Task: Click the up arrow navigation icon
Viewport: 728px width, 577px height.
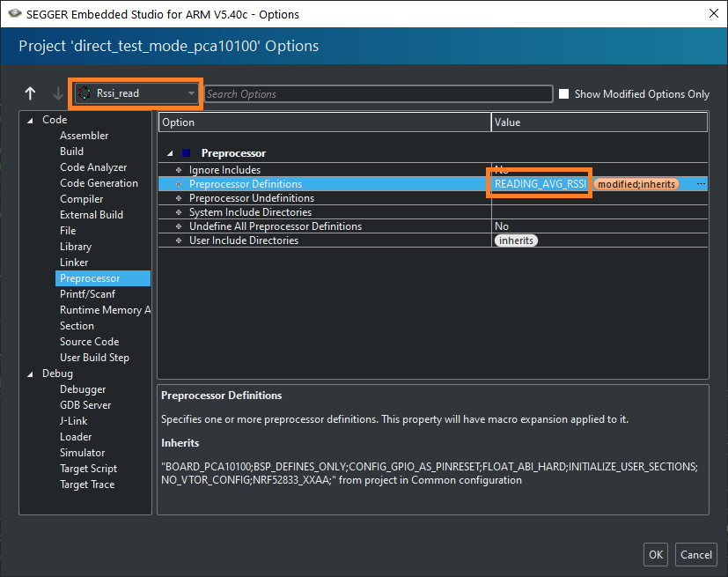Action: pyautogui.click(x=30, y=93)
